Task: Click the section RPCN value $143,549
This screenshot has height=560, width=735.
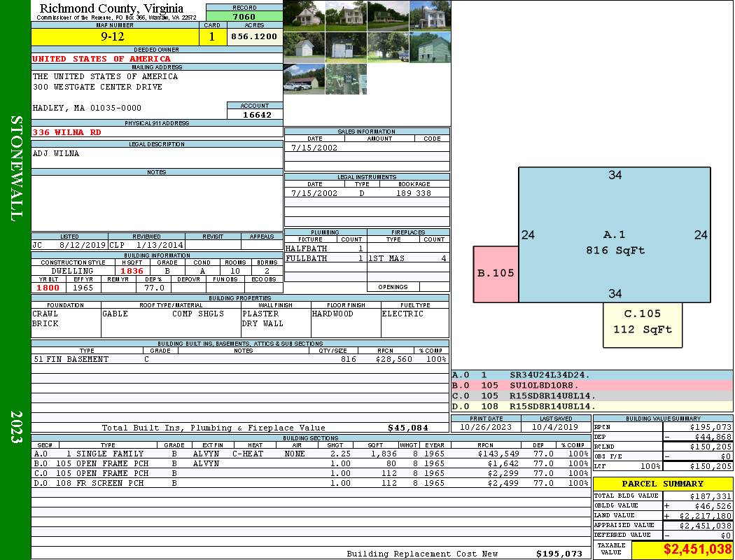Action: coord(498,454)
